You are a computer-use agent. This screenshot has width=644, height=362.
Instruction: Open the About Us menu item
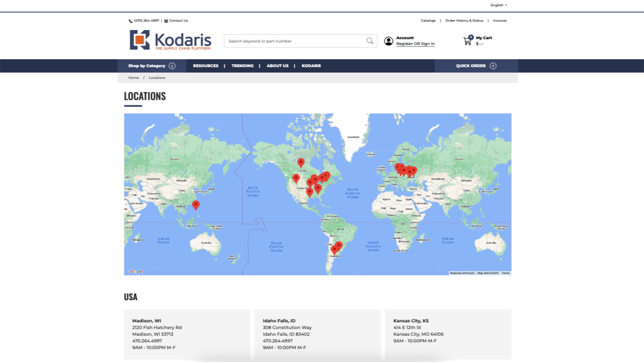point(277,66)
